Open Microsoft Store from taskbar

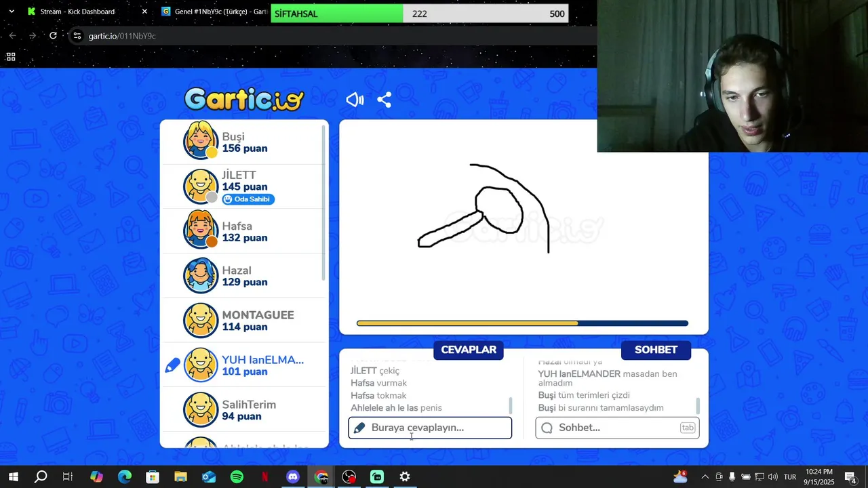(153, 476)
